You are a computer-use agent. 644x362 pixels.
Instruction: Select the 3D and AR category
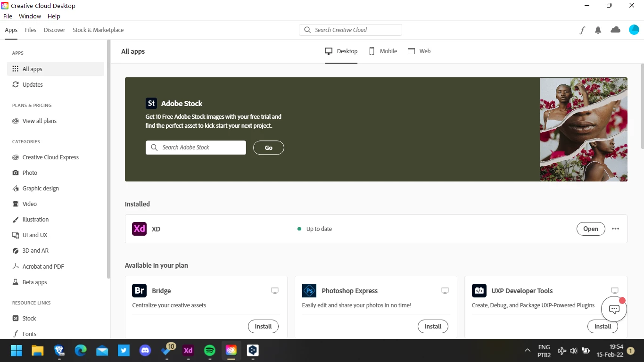(56, 250)
